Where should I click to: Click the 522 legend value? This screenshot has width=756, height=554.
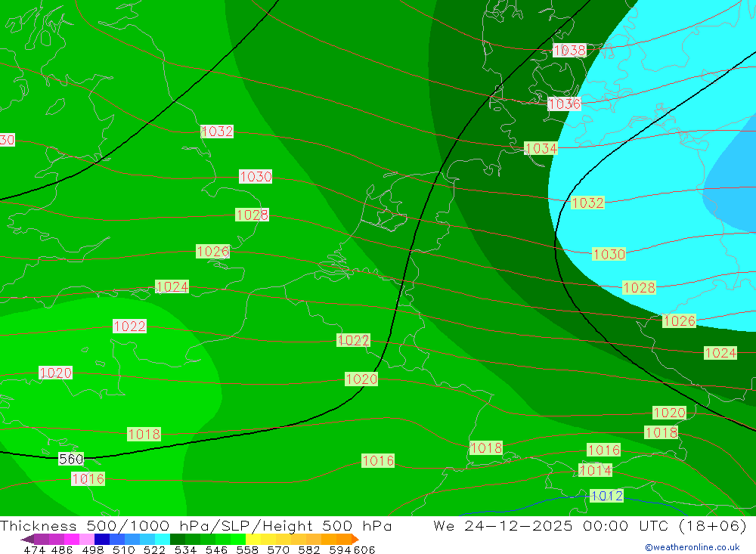click(154, 550)
